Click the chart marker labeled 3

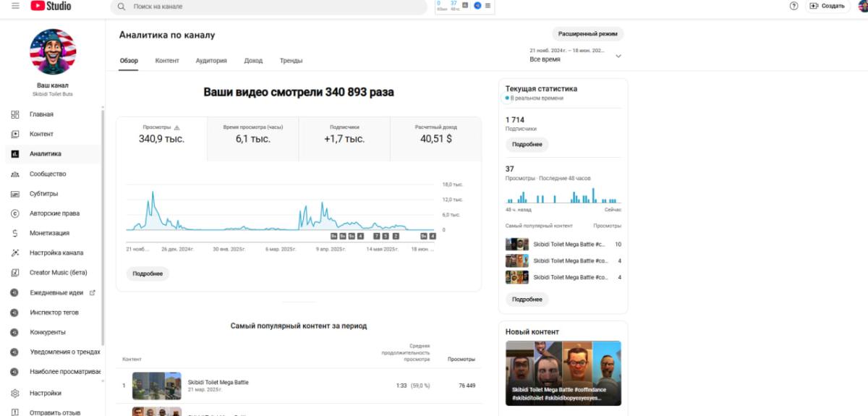pos(386,236)
